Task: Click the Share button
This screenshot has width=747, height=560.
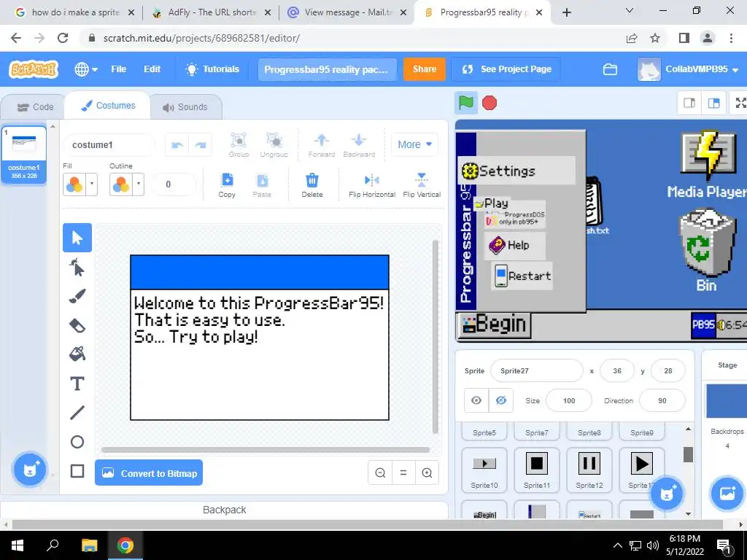Action: (x=424, y=69)
